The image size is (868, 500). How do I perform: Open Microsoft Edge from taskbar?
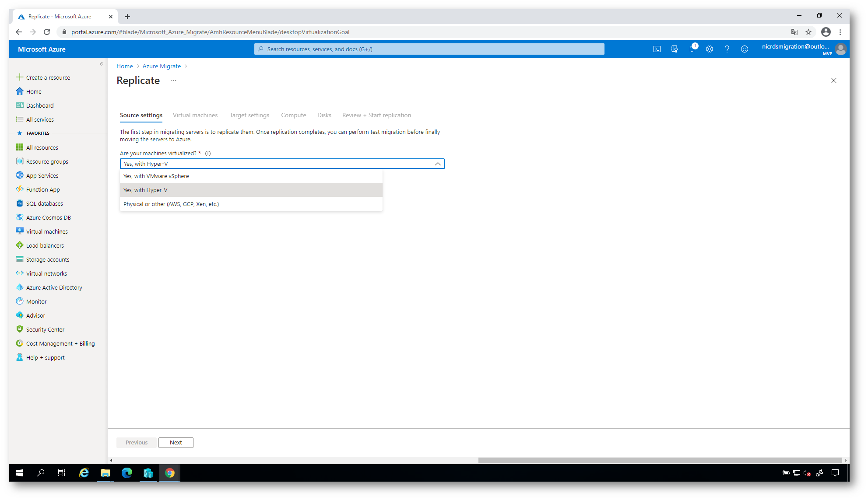pos(127,473)
